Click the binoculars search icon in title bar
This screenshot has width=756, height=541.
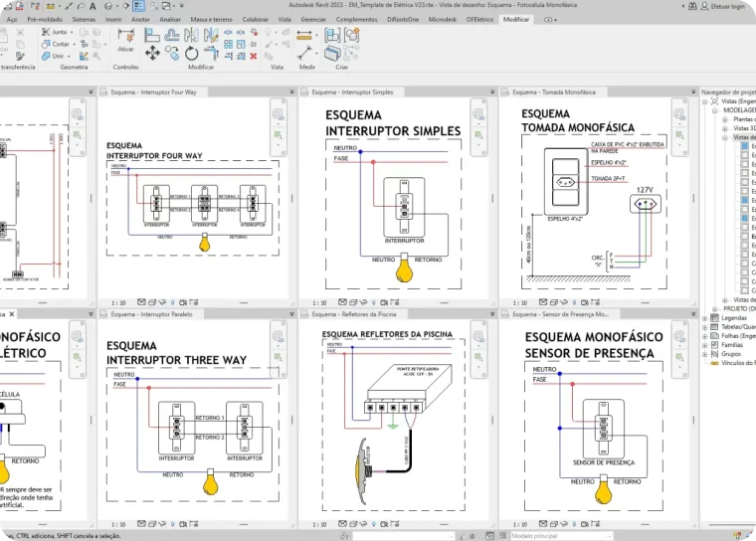point(692,6)
